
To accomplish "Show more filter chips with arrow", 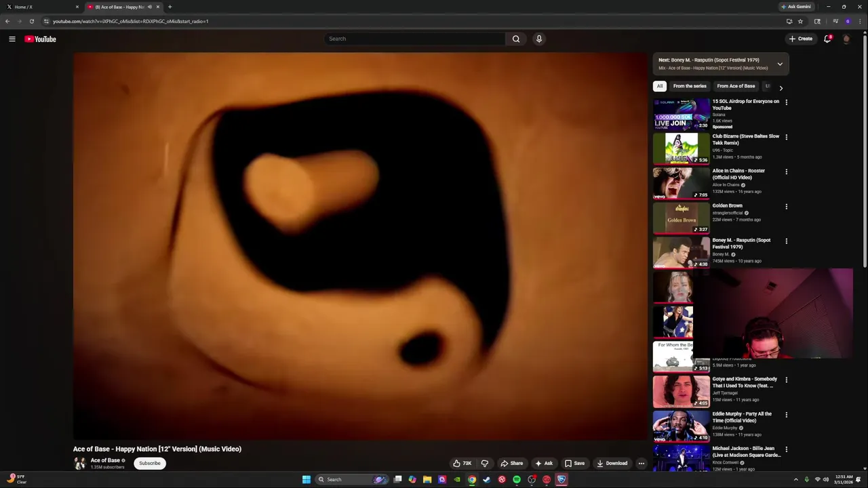I will coord(781,88).
